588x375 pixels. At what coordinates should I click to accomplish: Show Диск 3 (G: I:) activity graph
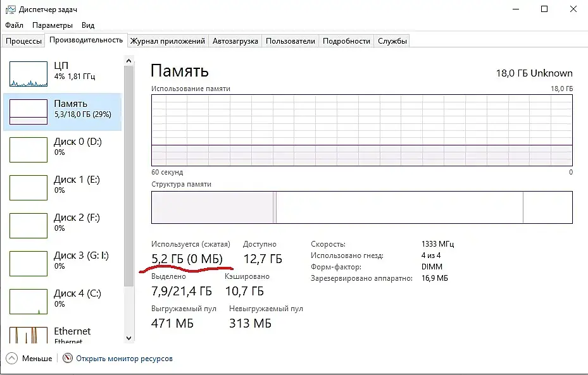click(x=28, y=264)
